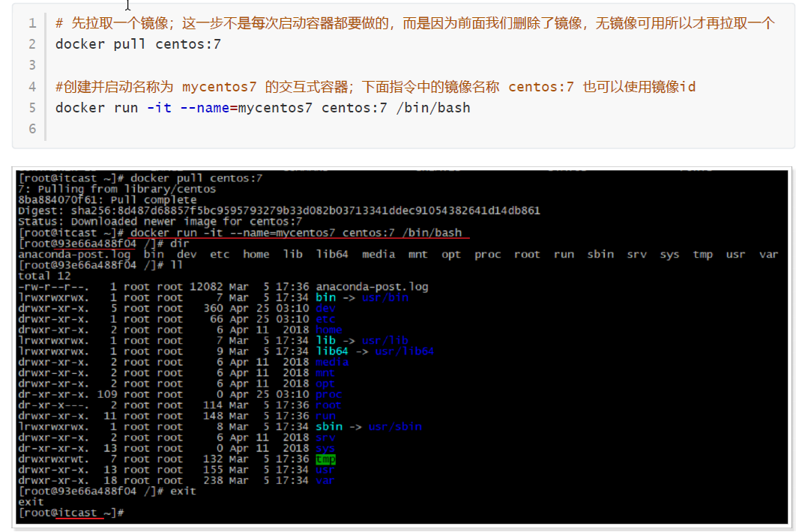Image resolution: width=796 pixels, height=532 pixels.
Task: Click the underlined "docker run -it" terminal command
Action: 296,232
